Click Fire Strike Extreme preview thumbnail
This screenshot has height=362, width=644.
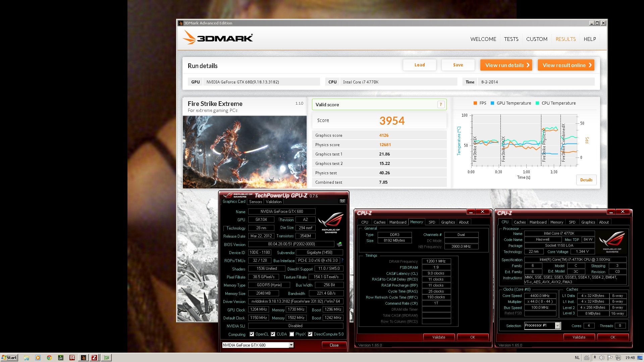(245, 152)
